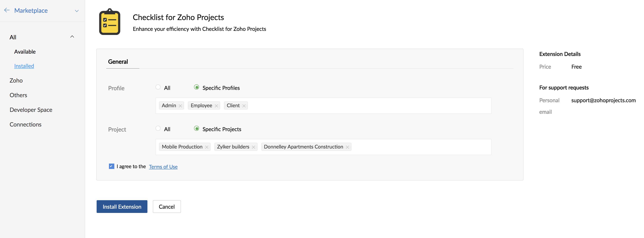Select the All radio for Profile
Viewport: 644px width, 238px height.
click(x=158, y=87)
